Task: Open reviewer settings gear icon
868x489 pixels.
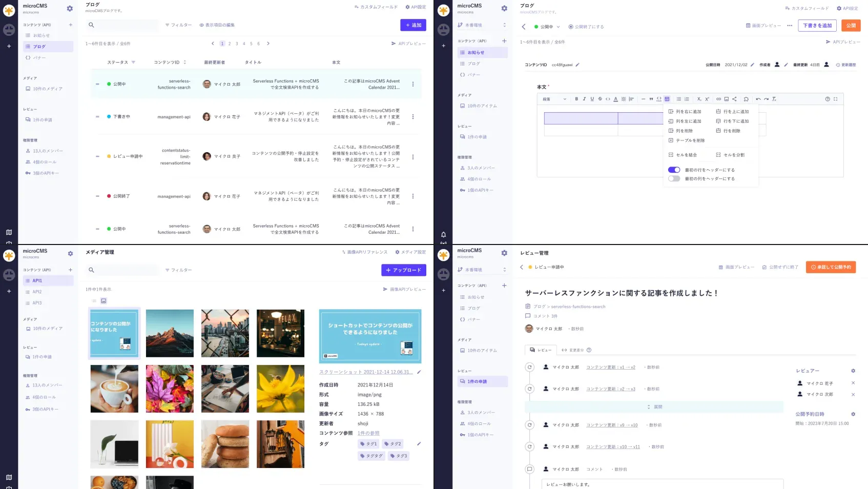Action: pyautogui.click(x=853, y=371)
